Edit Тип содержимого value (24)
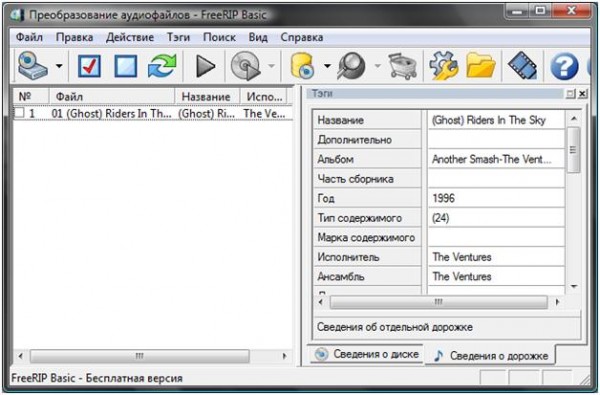This screenshot has height=395, width=600. tap(496, 217)
